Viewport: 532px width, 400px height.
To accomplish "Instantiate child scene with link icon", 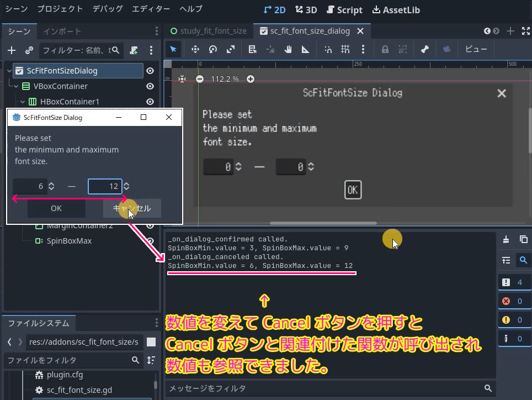I will [x=29, y=50].
